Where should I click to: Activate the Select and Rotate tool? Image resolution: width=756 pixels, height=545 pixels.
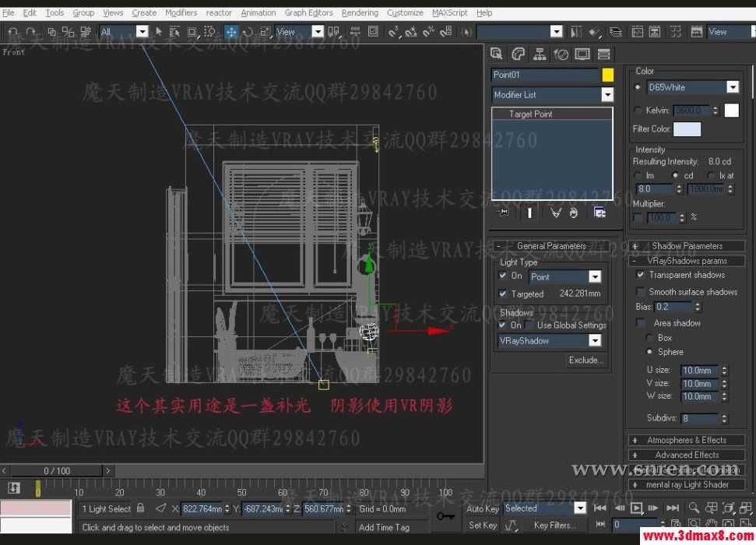[248, 32]
